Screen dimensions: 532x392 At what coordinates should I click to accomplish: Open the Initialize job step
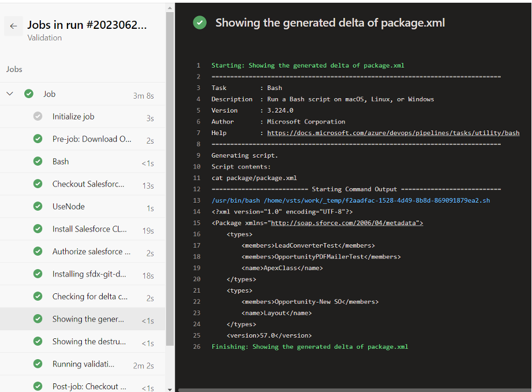pos(83,117)
